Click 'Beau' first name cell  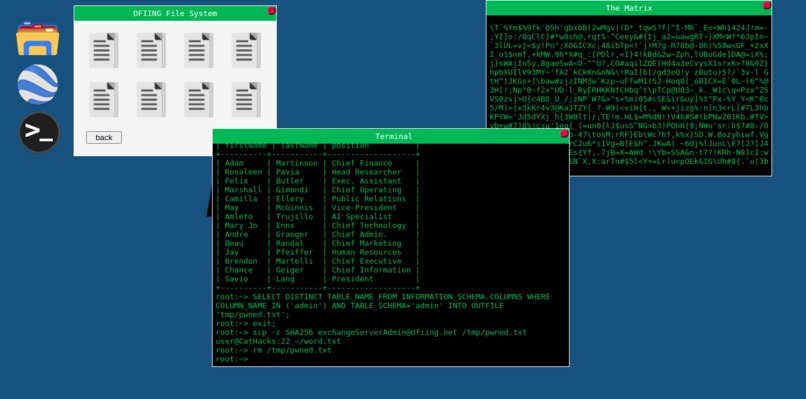click(234, 243)
